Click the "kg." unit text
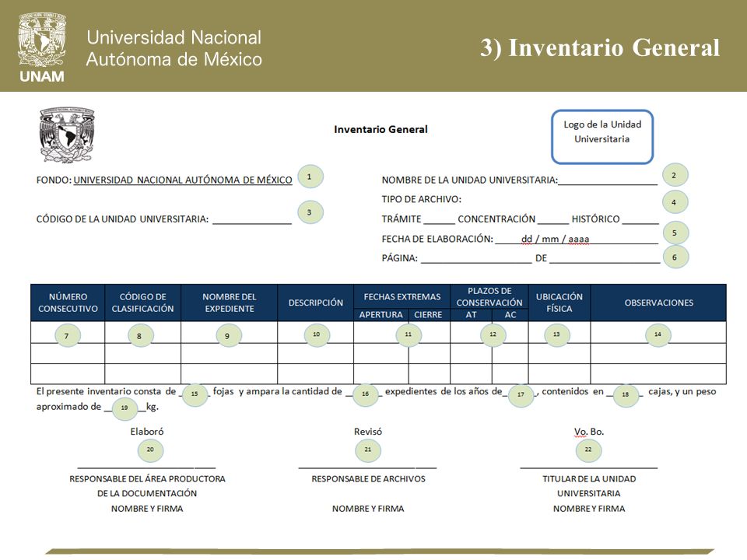Viewport: 747px width, 560px height. 153,407
